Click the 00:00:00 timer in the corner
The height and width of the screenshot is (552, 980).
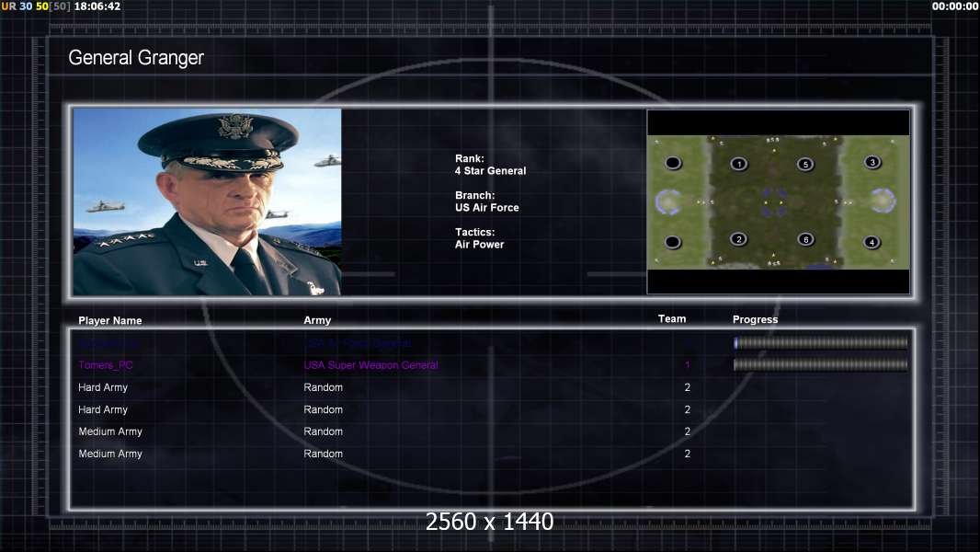[955, 6]
